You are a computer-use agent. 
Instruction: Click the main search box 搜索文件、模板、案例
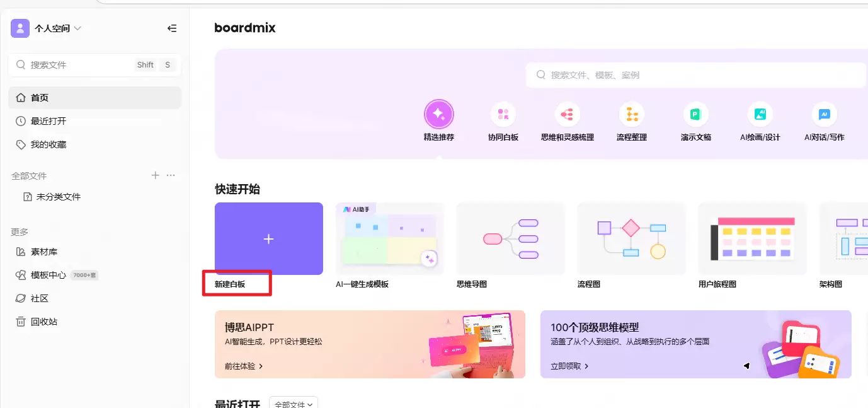click(x=696, y=75)
